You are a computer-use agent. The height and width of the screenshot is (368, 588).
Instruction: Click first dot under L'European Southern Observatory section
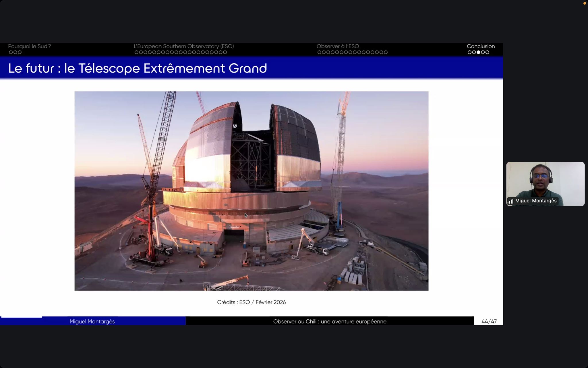point(136,52)
